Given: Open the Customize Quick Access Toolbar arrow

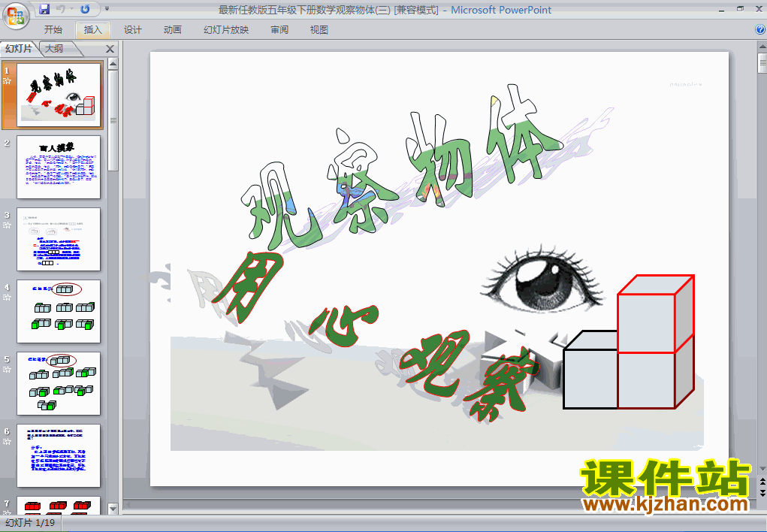Looking at the screenshot, I should 107,9.
